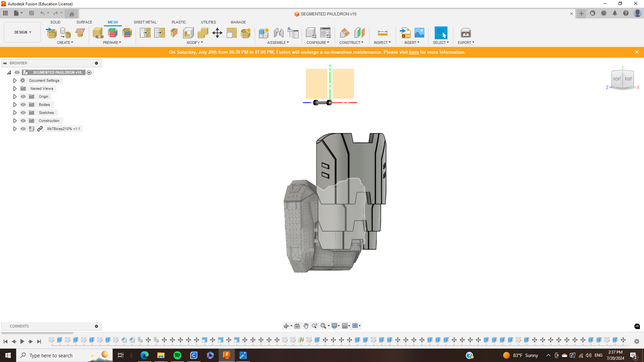Select the mesh Combine tool
Viewport: 644px width, 362px height.
(x=203, y=33)
